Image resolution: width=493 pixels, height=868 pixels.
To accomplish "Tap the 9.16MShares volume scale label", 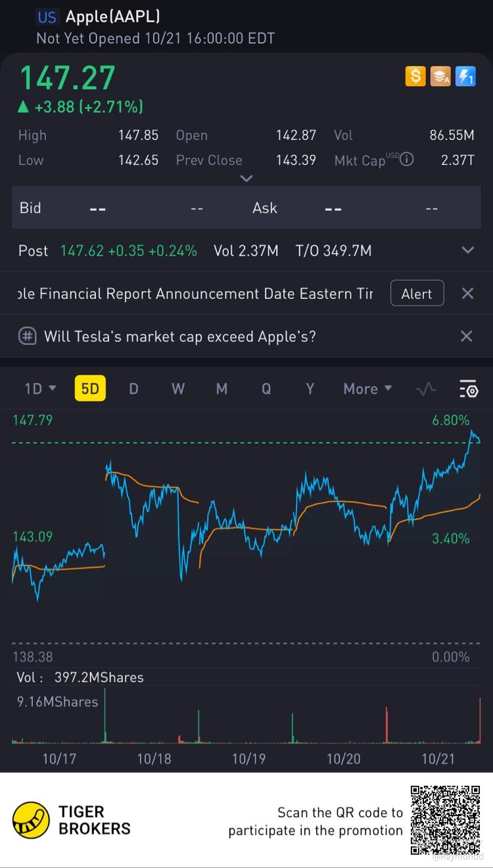I will pyautogui.click(x=57, y=701).
